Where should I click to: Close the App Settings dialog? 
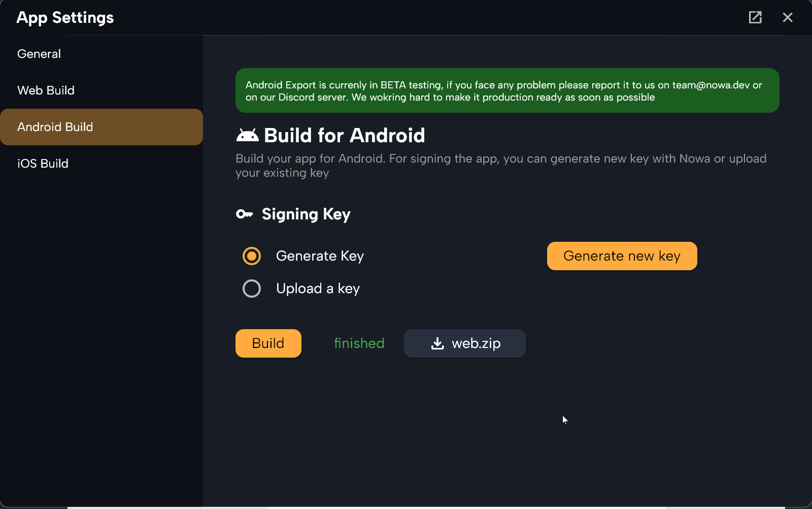pyautogui.click(x=788, y=17)
